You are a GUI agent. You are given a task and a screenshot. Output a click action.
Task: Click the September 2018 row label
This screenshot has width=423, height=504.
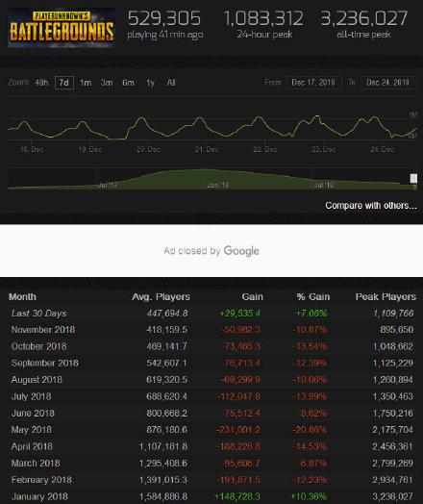(x=44, y=364)
